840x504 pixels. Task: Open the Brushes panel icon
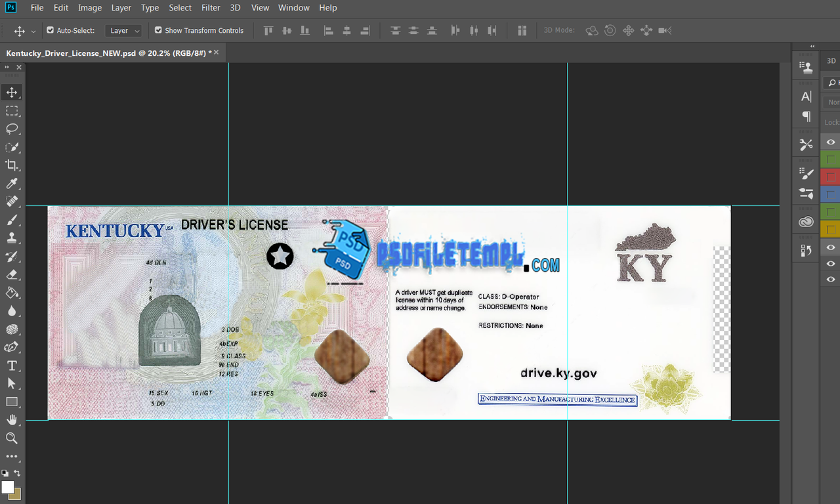click(806, 193)
